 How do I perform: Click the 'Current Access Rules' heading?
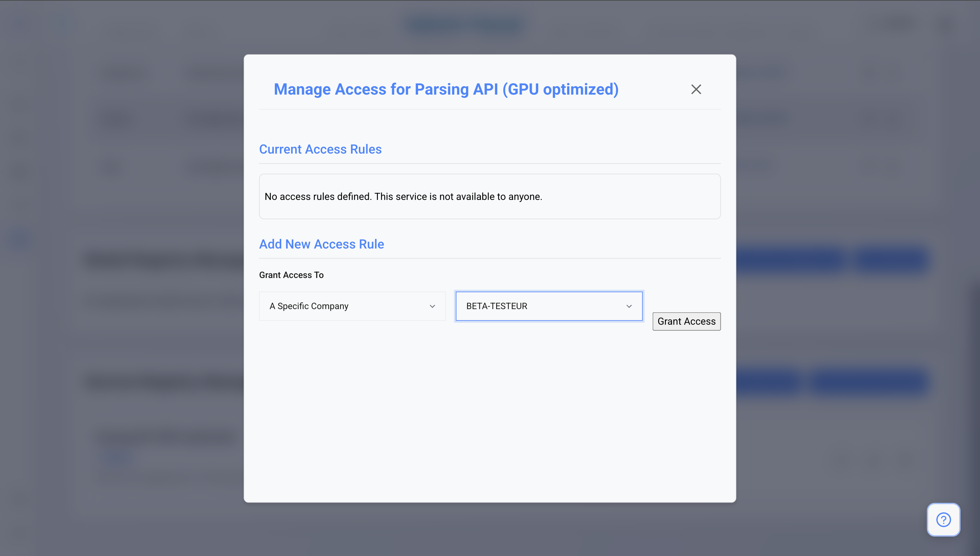click(320, 149)
